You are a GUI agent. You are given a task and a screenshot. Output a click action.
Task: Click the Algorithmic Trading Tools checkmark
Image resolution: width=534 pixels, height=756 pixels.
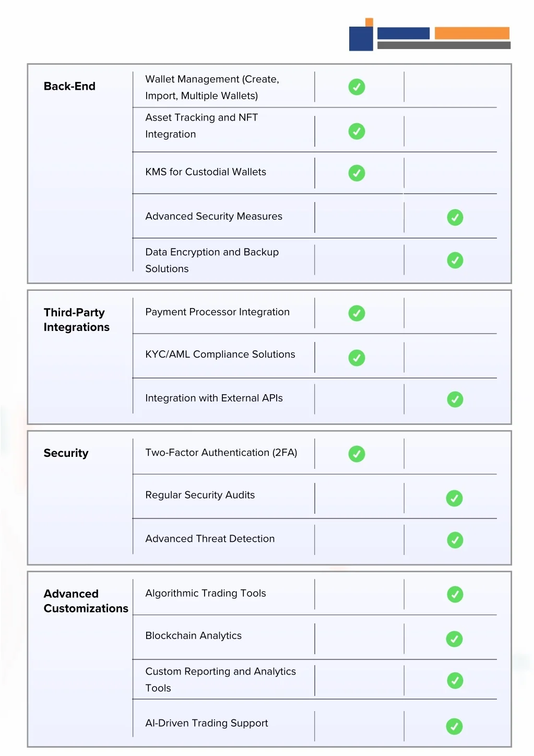[455, 594]
